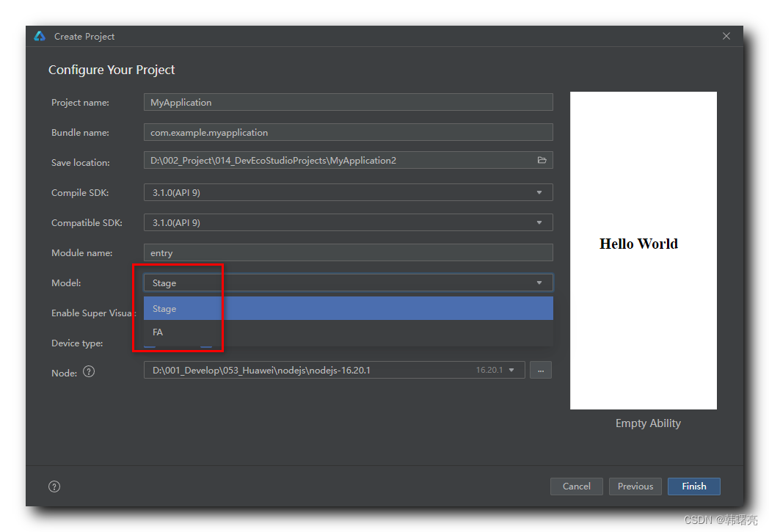This screenshot has height=532, width=769.
Task: Click the DevEco Studio logo in title bar
Action: 38,35
